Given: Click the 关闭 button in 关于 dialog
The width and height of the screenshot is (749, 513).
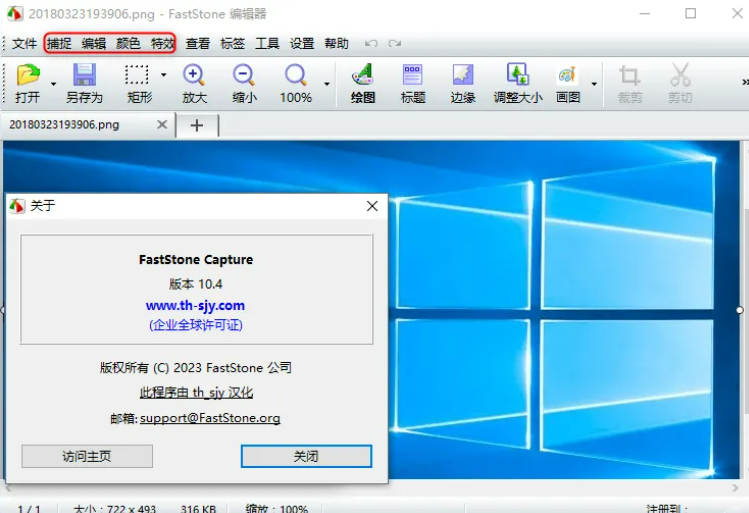Looking at the screenshot, I should click(x=306, y=456).
